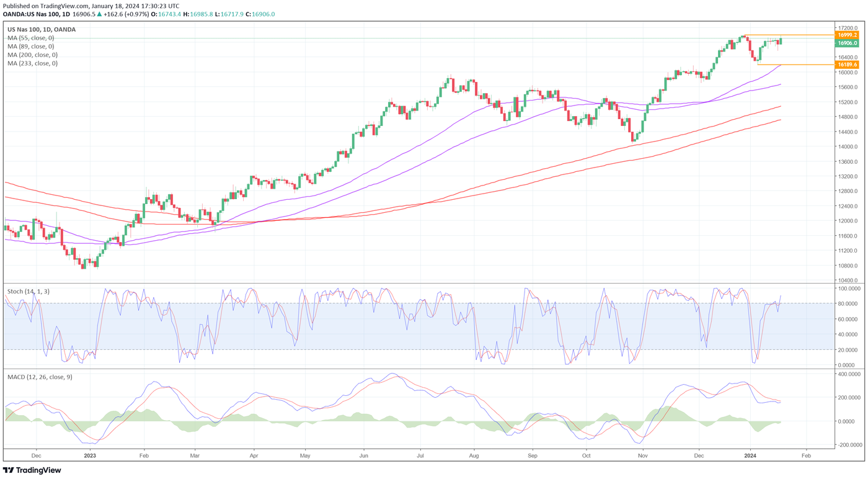Click the orange 16189.6 price label
The width and height of the screenshot is (868, 479).
point(847,65)
